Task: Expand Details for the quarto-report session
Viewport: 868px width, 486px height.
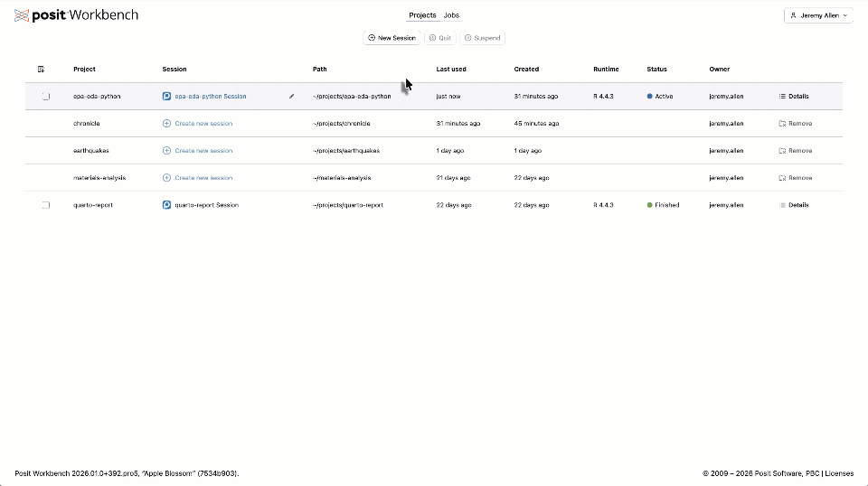Action: coord(794,205)
